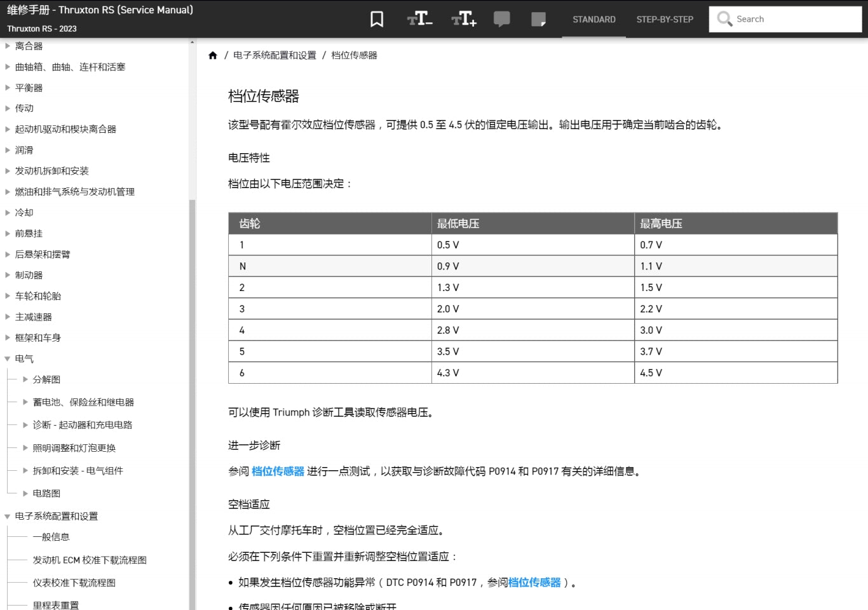This screenshot has width=868, height=610.
Task: Expand the 冷却 chapter
Action: tap(8, 212)
